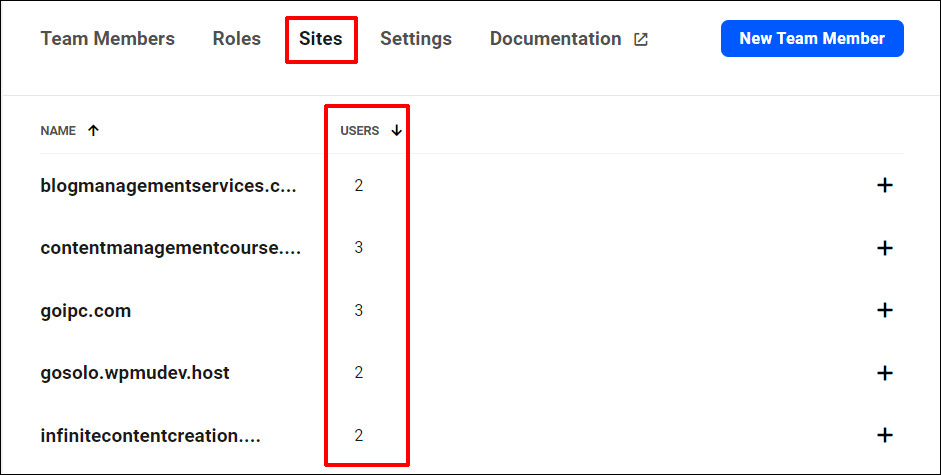Image resolution: width=941 pixels, height=475 pixels.
Task: Select the gosolo.wpmudev.host site name
Action: (x=135, y=373)
